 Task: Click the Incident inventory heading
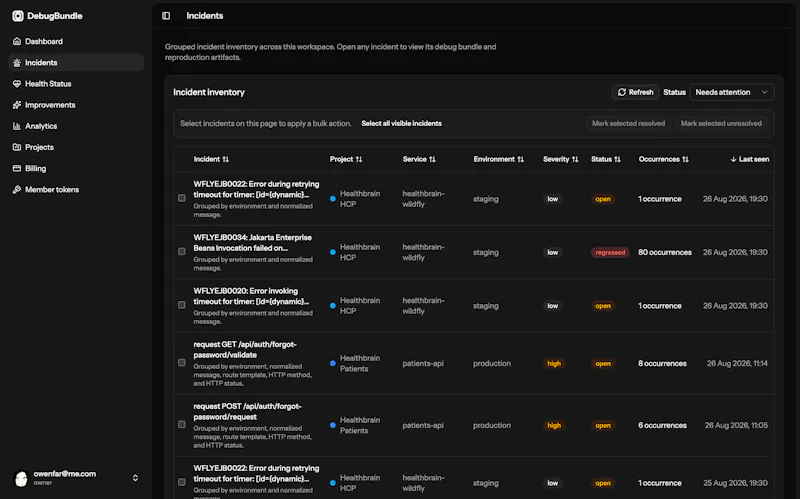[x=209, y=92]
